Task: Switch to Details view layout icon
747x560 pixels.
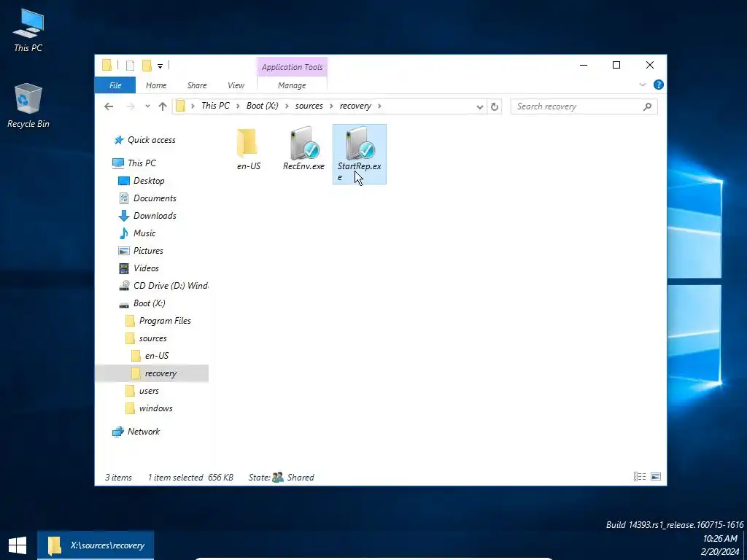Action: 639,477
